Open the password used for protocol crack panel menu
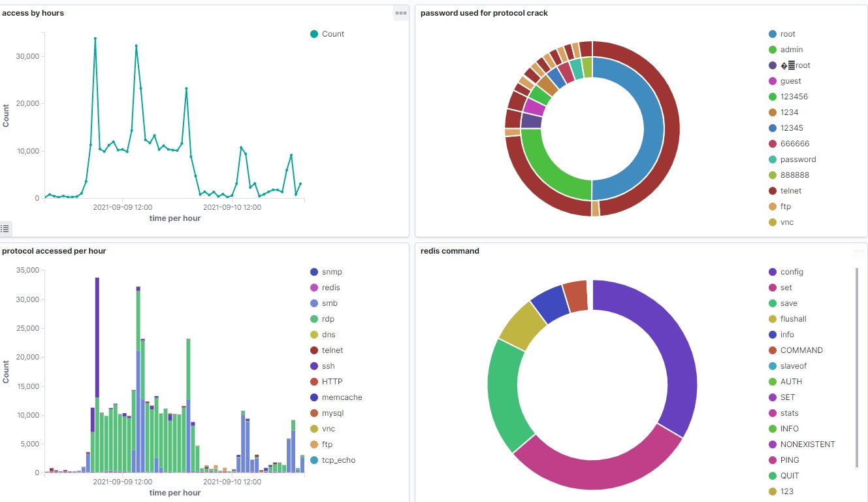Screen dimensions: 868x502 point(860,12)
